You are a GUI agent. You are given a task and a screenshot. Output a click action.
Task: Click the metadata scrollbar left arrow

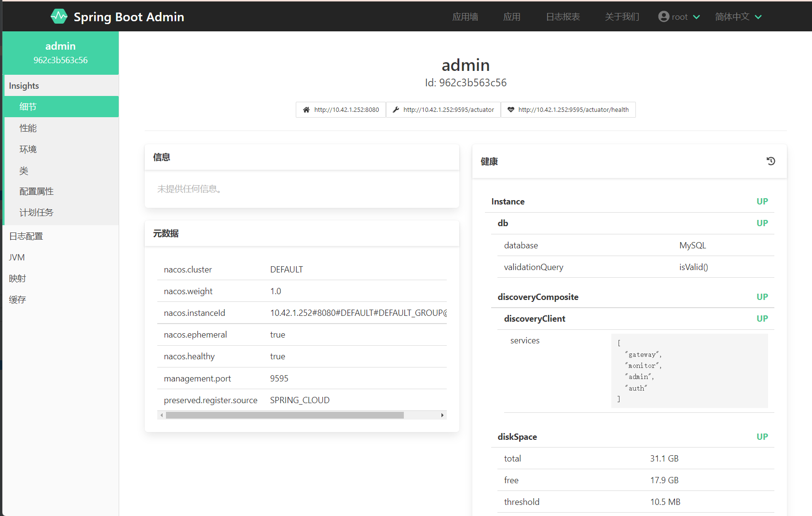click(x=162, y=415)
